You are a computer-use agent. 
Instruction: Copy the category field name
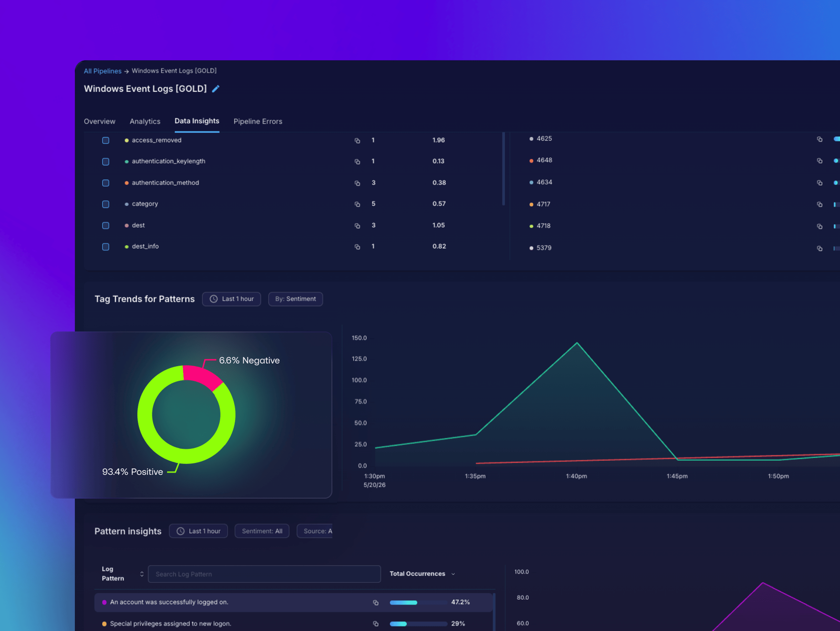click(357, 205)
